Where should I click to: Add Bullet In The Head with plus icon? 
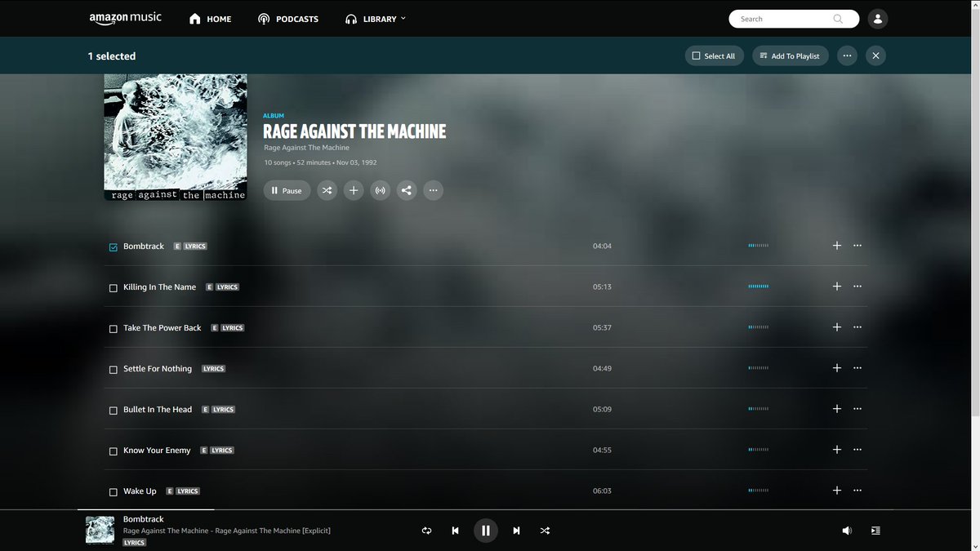[836, 408]
